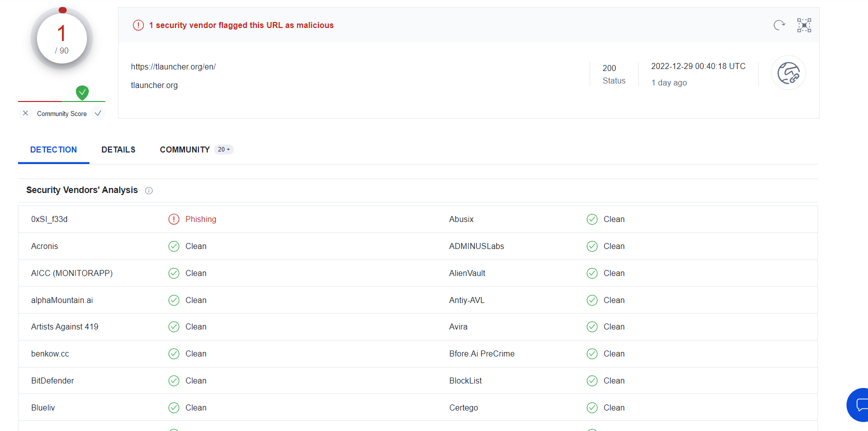Click clean check icon for Bfore.Ai PreCrime

592,354
